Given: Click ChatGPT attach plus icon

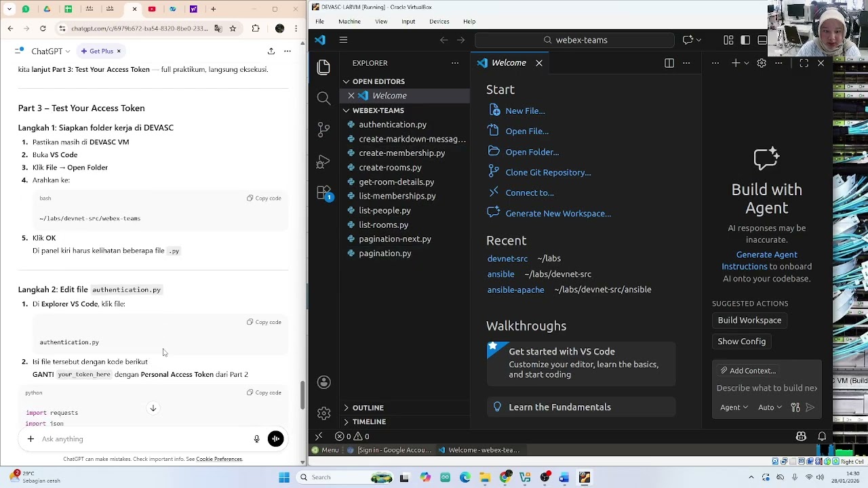Looking at the screenshot, I should (x=31, y=439).
